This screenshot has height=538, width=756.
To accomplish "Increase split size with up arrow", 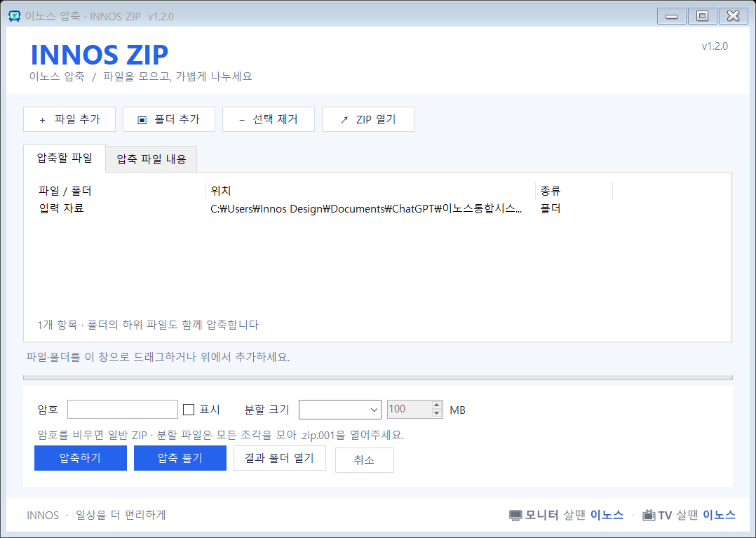I will (437, 405).
